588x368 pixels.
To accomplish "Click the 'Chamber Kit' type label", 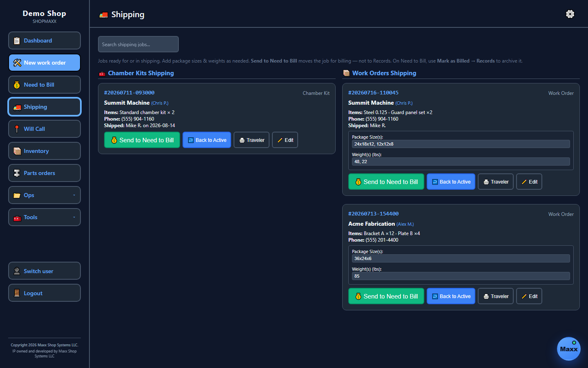I will tap(316, 93).
